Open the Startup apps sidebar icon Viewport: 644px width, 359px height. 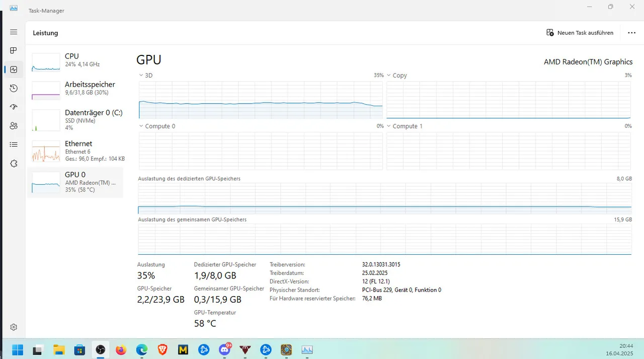(x=14, y=107)
